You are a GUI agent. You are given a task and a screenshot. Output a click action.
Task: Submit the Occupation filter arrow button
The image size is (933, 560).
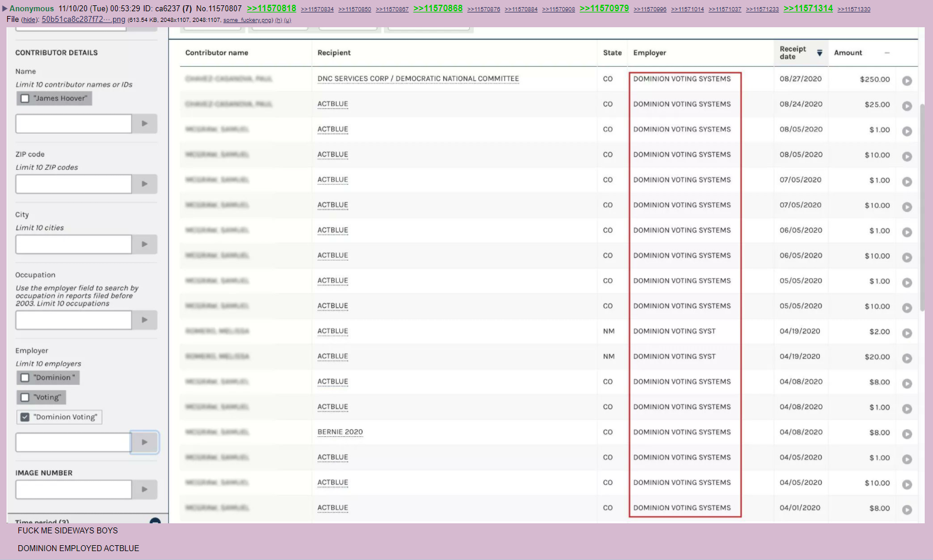tap(145, 320)
